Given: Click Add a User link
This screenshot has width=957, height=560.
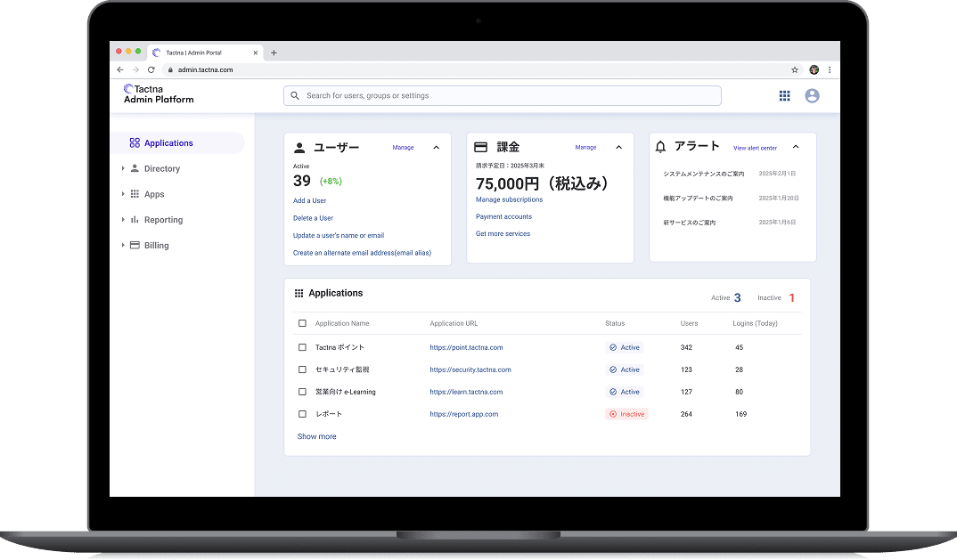Looking at the screenshot, I should click(x=309, y=200).
